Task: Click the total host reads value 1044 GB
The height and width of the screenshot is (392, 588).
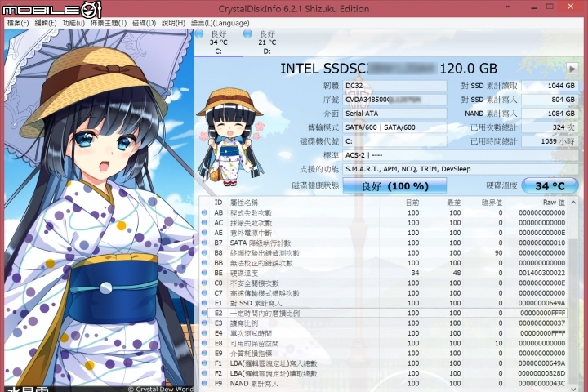Action: (x=550, y=86)
